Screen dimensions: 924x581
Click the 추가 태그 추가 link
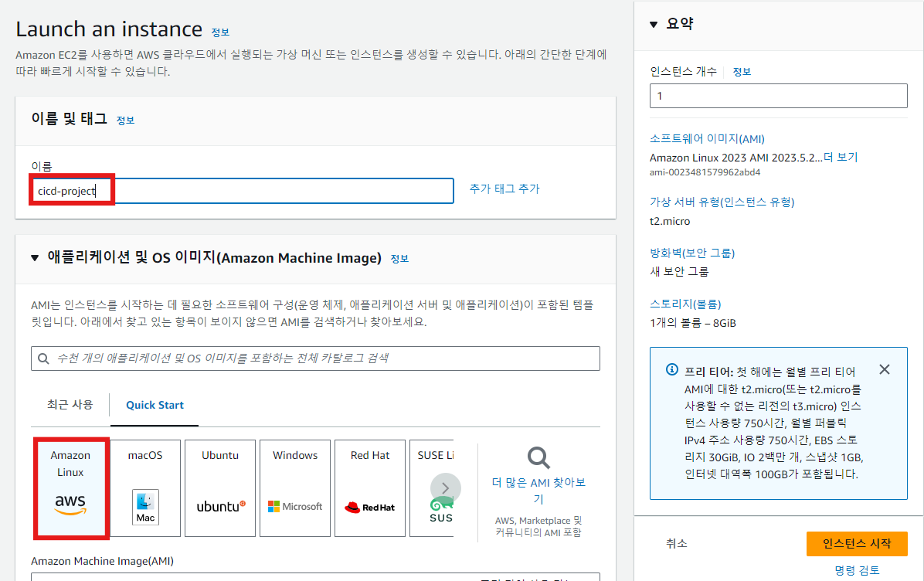pos(504,189)
